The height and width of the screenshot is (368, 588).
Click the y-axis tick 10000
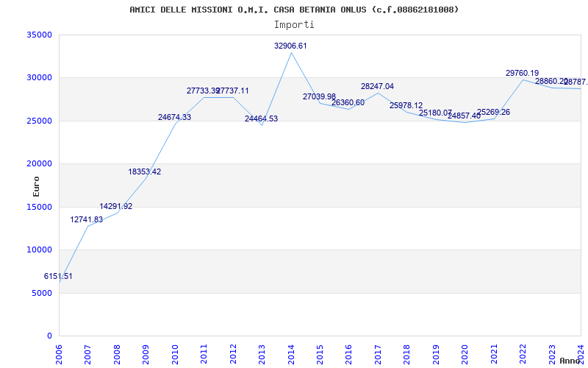(39, 250)
